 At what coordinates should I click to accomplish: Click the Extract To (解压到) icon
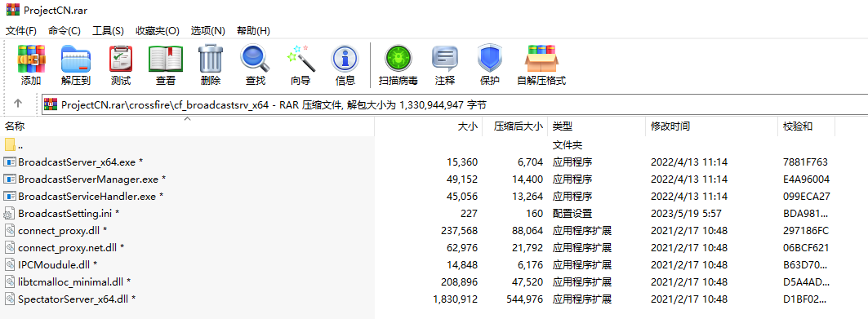coord(75,60)
